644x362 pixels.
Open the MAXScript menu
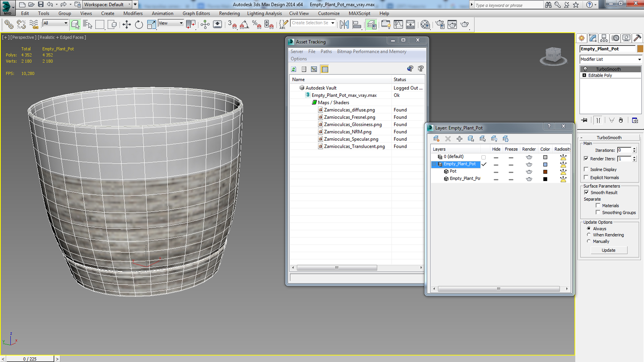(359, 13)
